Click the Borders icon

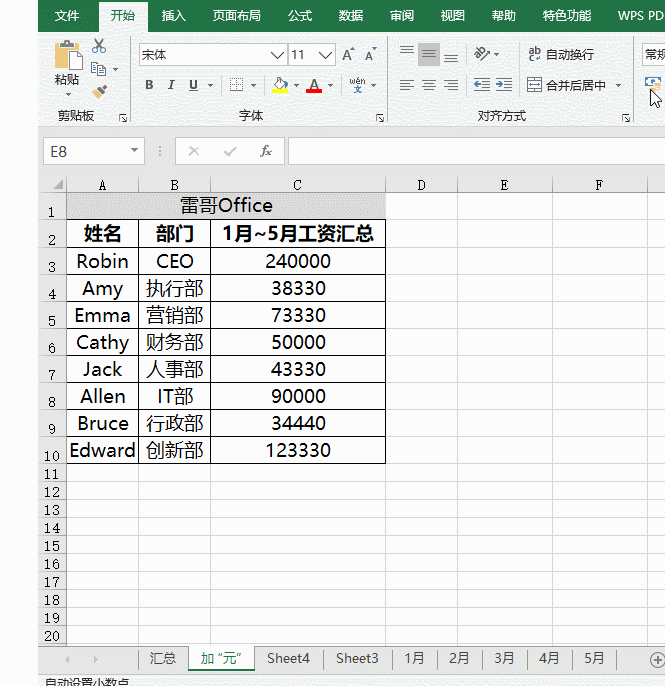[236, 85]
